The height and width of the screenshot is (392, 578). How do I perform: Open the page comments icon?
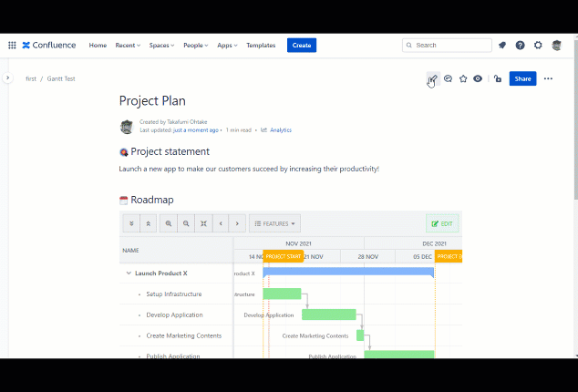[449, 79]
